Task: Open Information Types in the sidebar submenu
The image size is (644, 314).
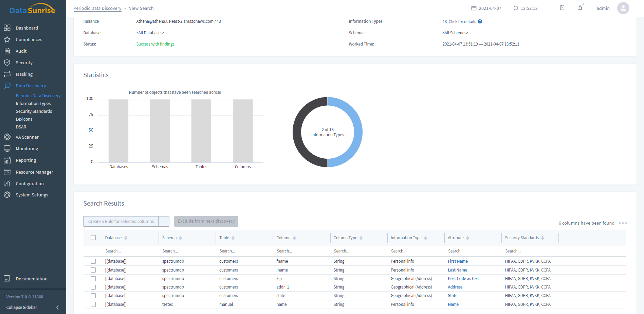Action: (33, 104)
